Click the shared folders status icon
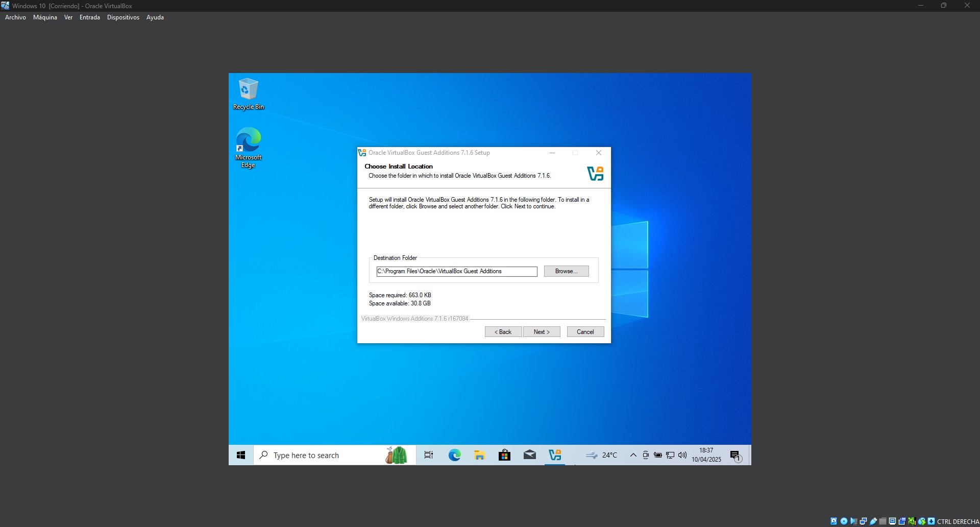 point(883,521)
